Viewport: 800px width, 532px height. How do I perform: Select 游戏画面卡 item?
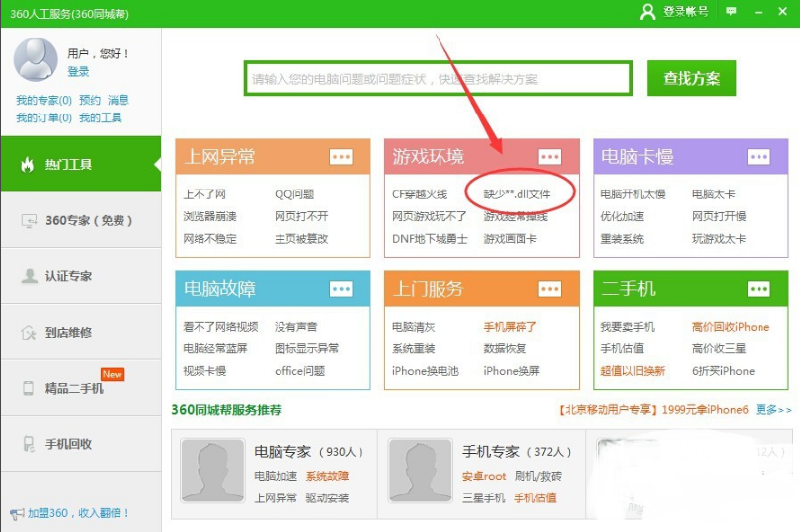(510, 239)
